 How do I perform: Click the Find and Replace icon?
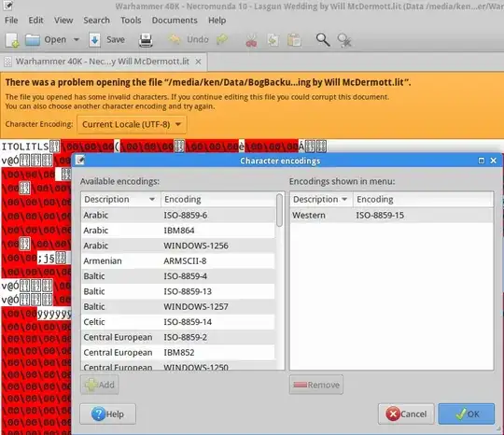pyautogui.click(x=344, y=40)
